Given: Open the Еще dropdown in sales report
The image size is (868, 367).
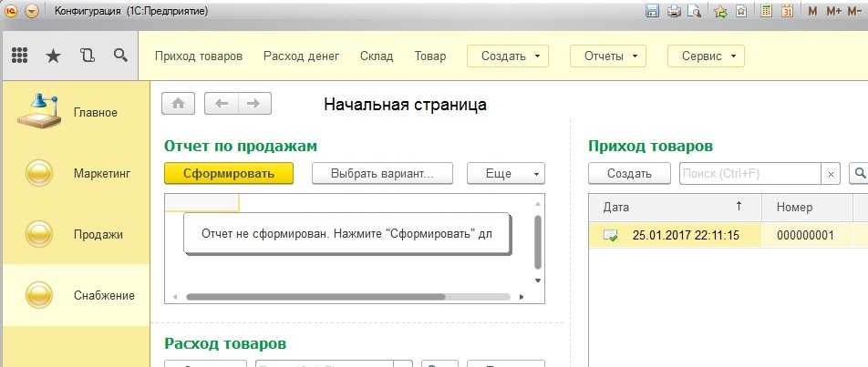Looking at the screenshot, I should (505, 173).
